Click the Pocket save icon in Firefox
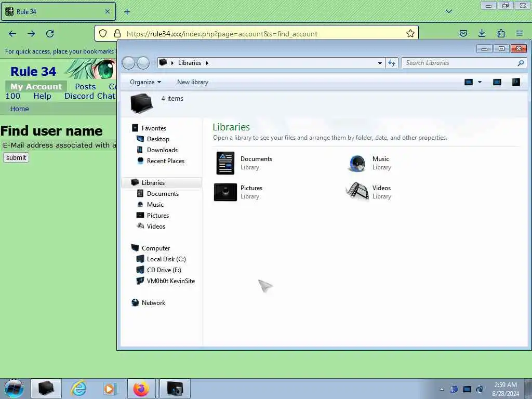532x399 pixels. [x=463, y=33]
